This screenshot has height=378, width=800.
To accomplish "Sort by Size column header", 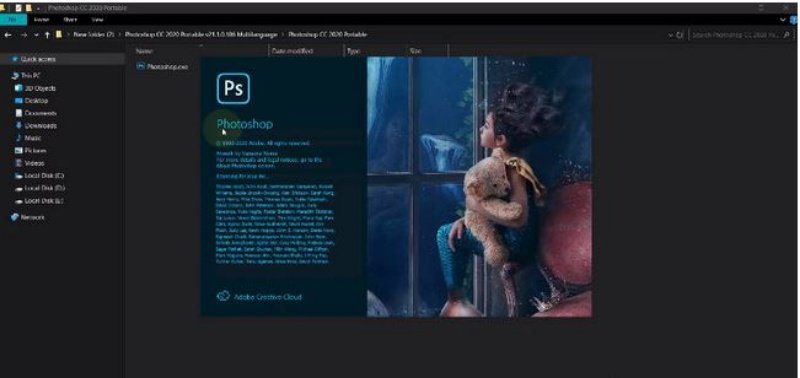I will [x=415, y=51].
